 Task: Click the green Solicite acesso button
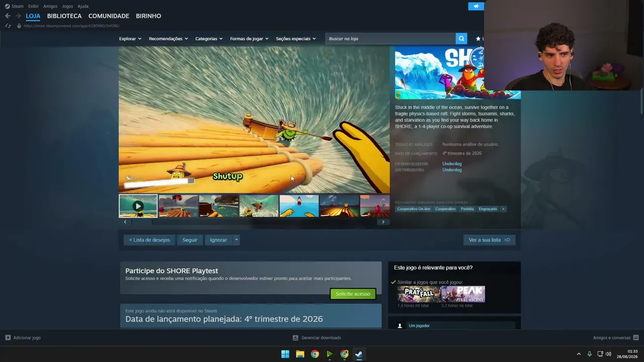coord(353,294)
